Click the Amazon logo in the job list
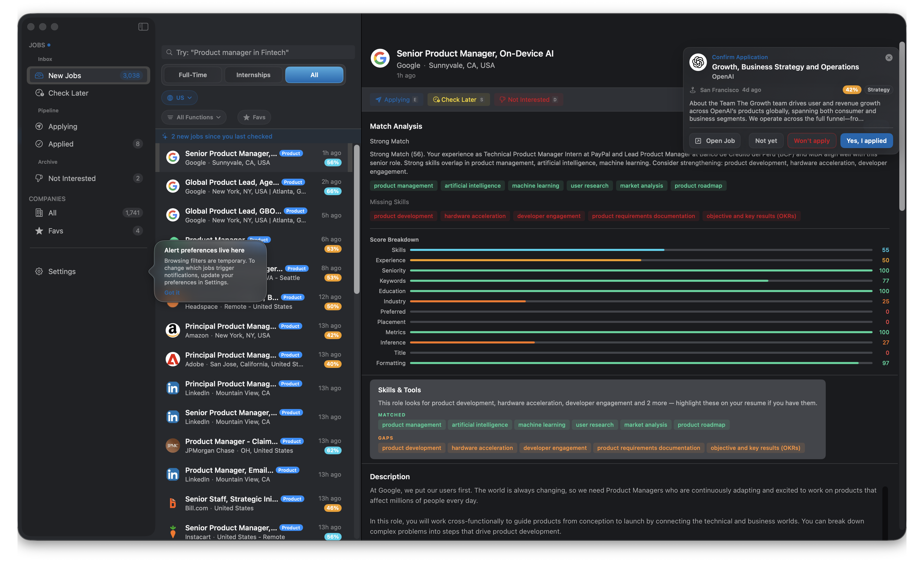Viewport: 924px width, 562px height. coord(173,330)
